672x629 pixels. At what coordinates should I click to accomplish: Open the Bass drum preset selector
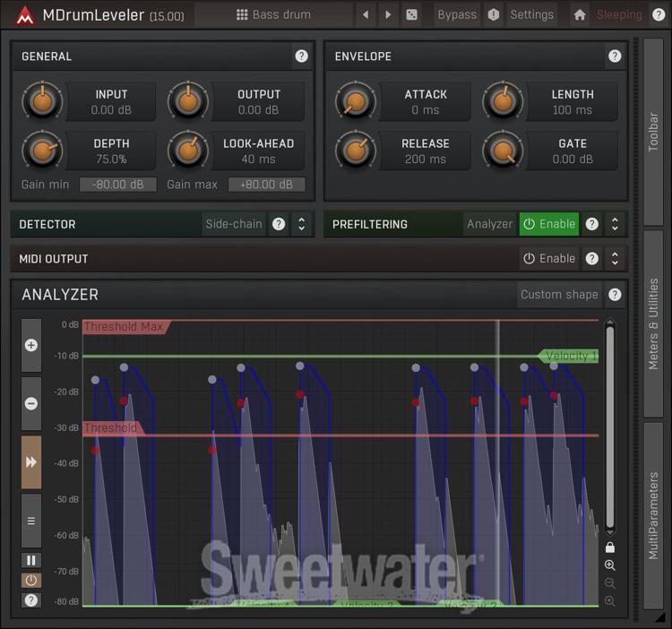(273, 14)
